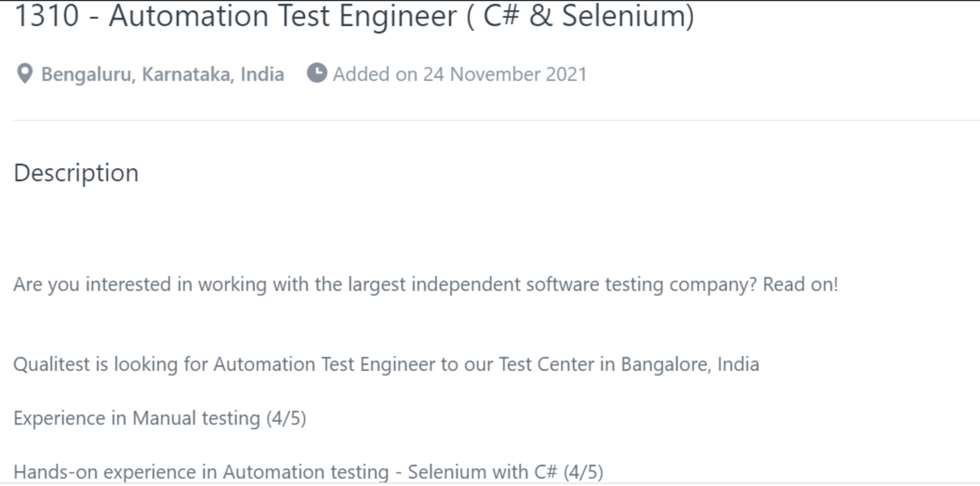
Task: Select the Bengaluru, Karnataka, India location text
Action: [162, 75]
